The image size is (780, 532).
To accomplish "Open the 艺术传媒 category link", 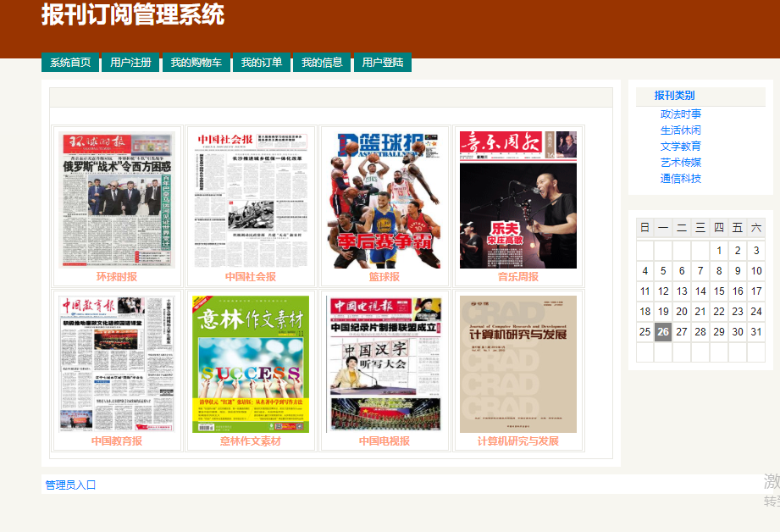I will tap(681, 163).
